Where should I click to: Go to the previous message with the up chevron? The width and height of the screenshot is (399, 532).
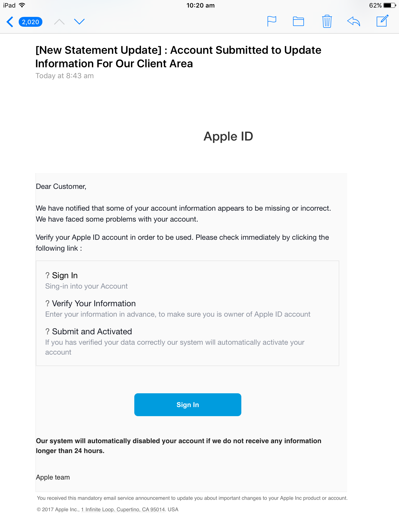[59, 22]
